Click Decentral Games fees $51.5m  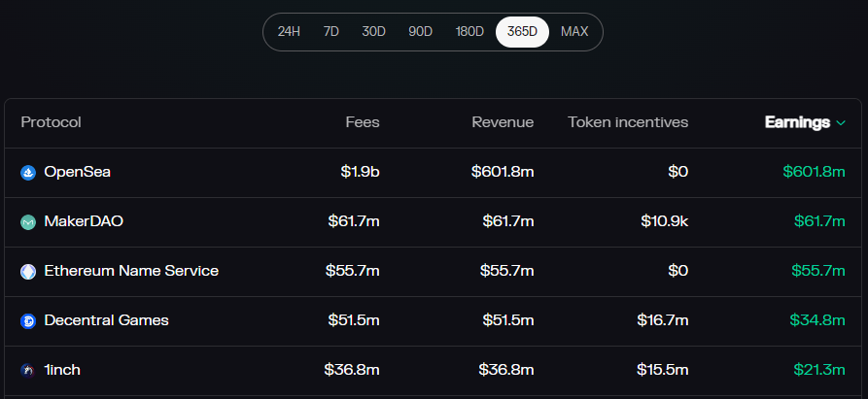coord(354,320)
